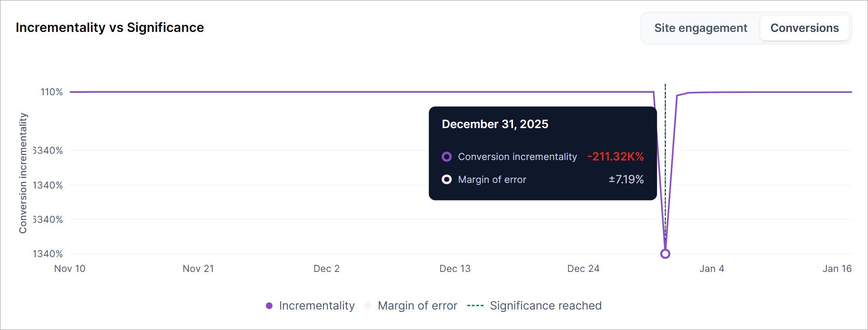Click the ±7.19% margin value
Viewport: 868px width, 330px height.
tap(626, 180)
